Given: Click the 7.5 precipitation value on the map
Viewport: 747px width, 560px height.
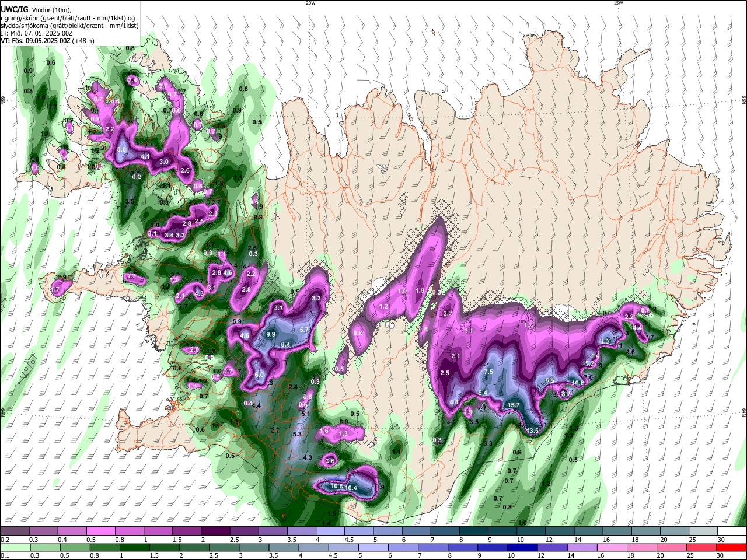Looking at the screenshot, I should 488,372.
